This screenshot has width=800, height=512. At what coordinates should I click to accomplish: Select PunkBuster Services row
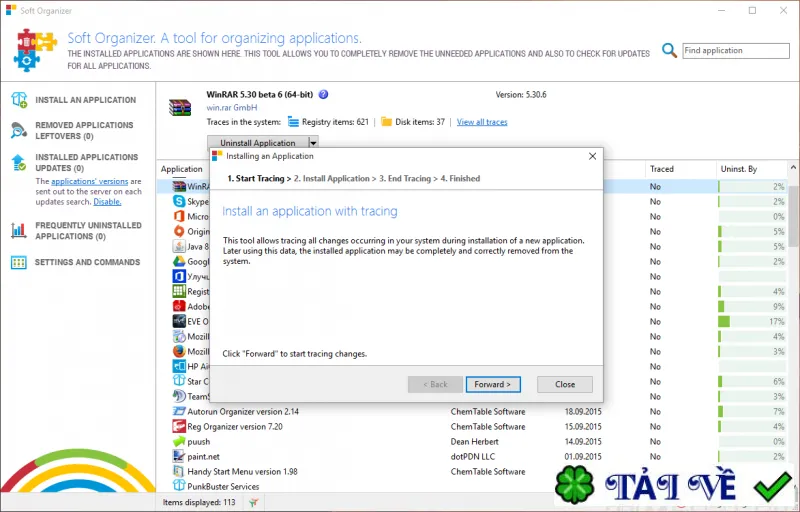tap(357, 486)
